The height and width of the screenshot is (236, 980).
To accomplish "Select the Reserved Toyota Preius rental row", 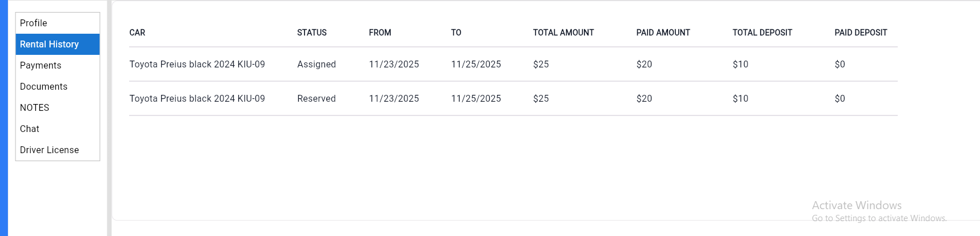I will pyautogui.click(x=197, y=98).
